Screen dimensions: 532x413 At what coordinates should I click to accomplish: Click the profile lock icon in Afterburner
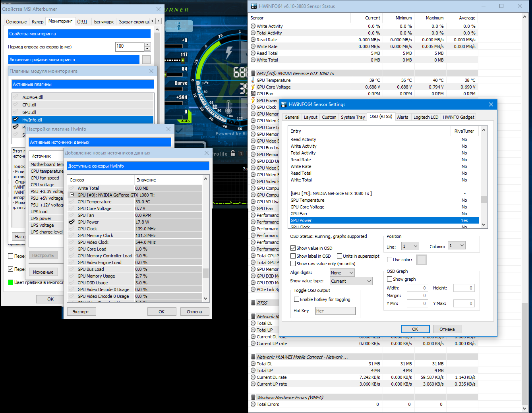[x=233, y=153]
